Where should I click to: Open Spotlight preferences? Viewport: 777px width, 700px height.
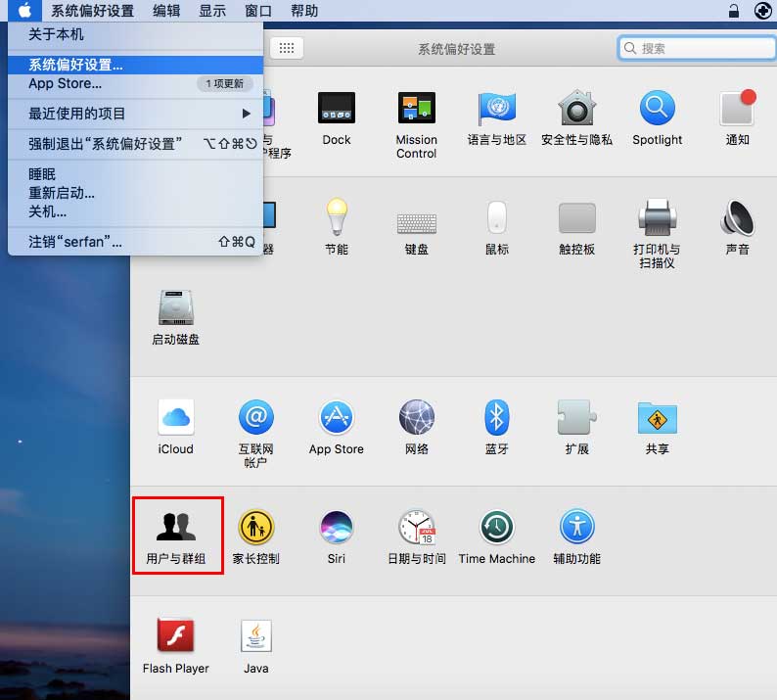click(x=657, y=108)
